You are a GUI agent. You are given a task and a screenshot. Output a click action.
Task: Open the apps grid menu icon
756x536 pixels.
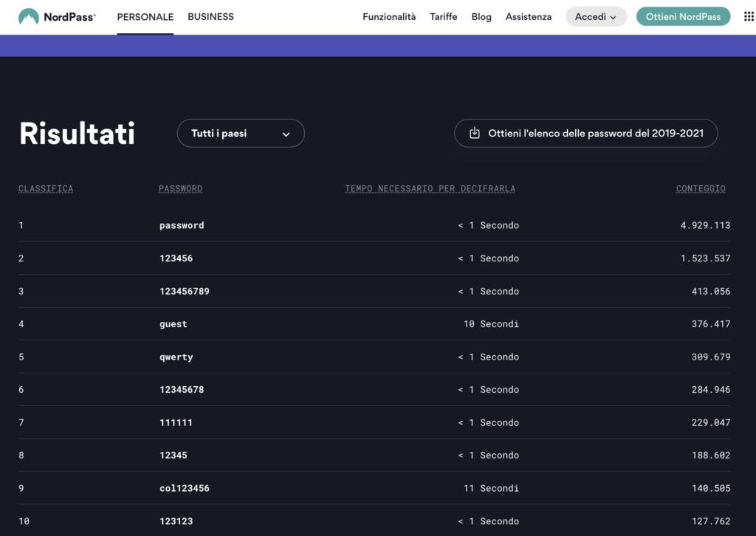[x=748, y=17]
